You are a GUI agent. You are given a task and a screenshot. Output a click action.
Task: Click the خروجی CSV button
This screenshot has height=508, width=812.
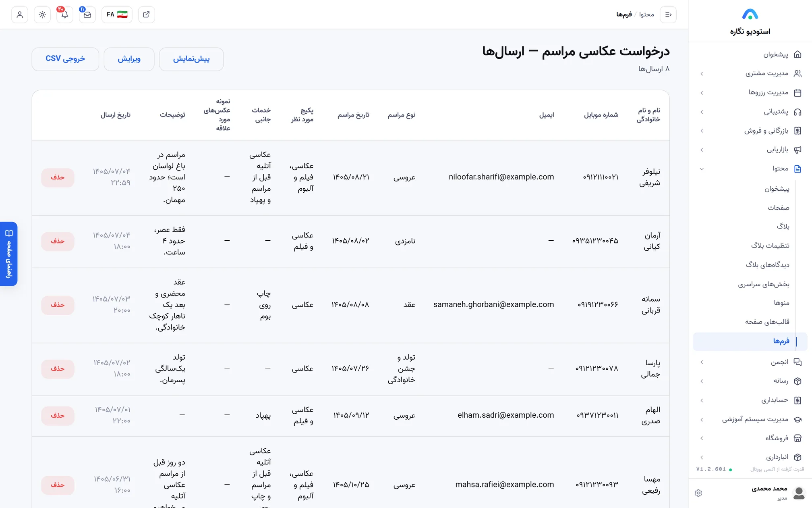tap(65, 59)
